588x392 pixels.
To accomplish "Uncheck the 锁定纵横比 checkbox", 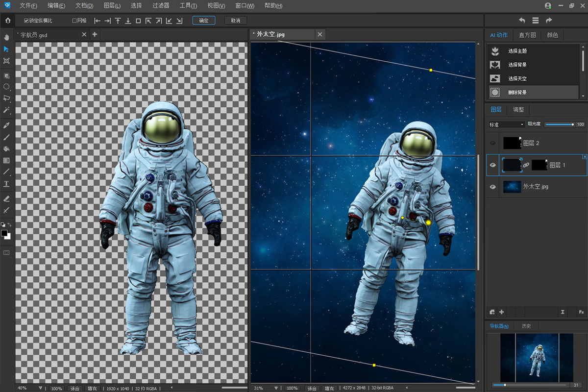I will [x=26, y=21].
